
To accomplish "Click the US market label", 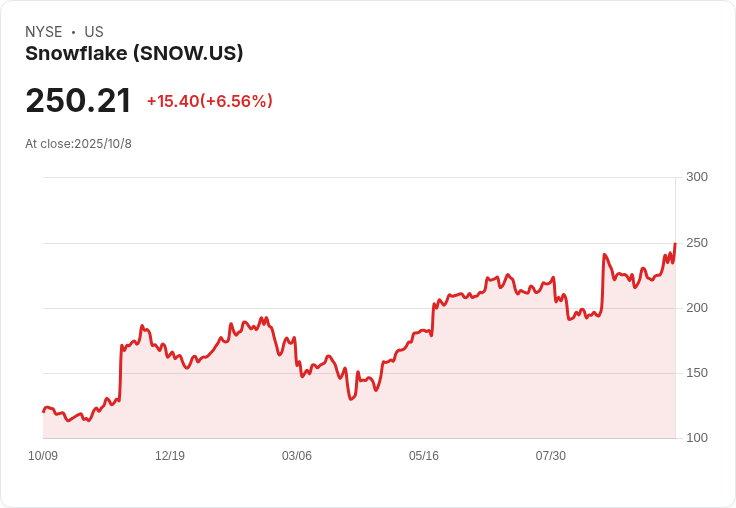I will click(x=94, y=32).
